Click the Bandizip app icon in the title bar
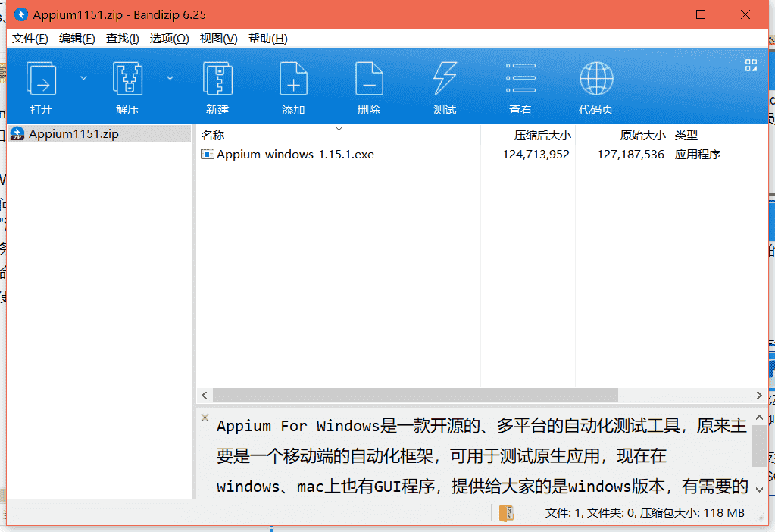775x532 pixels. tap(20, 14)
